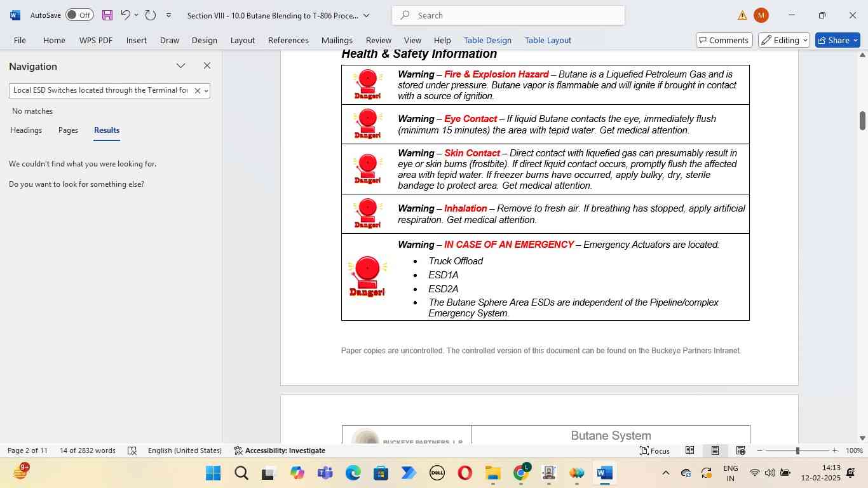Open Microsoft Teams from taskbar
Viewport: 868px width, 488px height.
tap(325, 473)
